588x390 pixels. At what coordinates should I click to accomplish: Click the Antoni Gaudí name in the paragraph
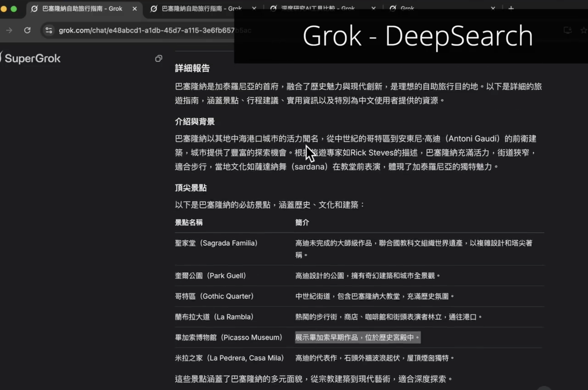point(473,139)
